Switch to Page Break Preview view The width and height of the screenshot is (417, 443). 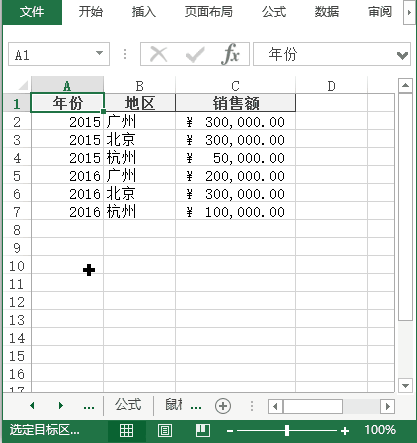203,430
